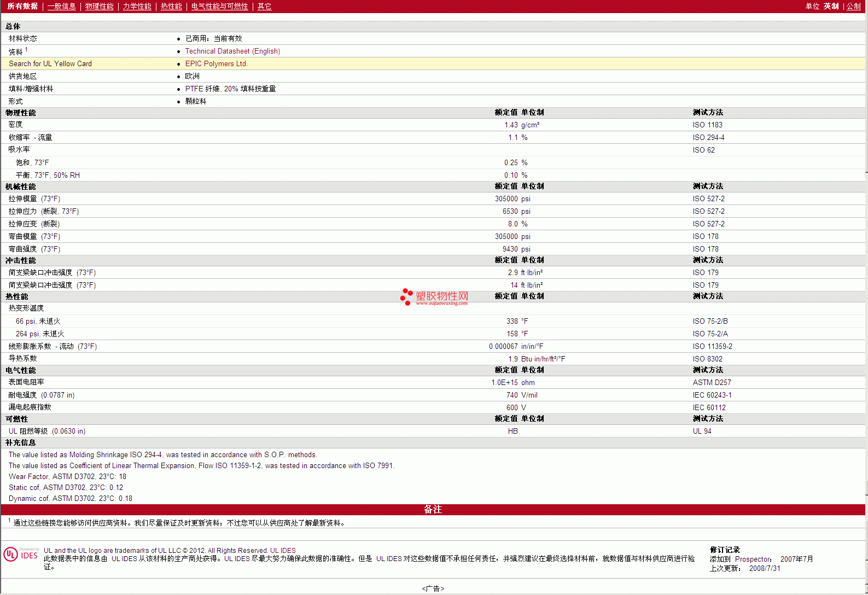Screen dimensions: 868x595
Task: Click the ISO 11359-2 test method
Action: pyautogui.click(x=712, y=347)
